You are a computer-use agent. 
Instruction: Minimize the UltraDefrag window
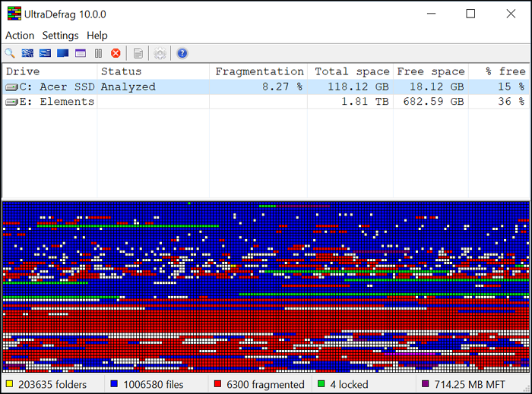(x=431, y=14)
